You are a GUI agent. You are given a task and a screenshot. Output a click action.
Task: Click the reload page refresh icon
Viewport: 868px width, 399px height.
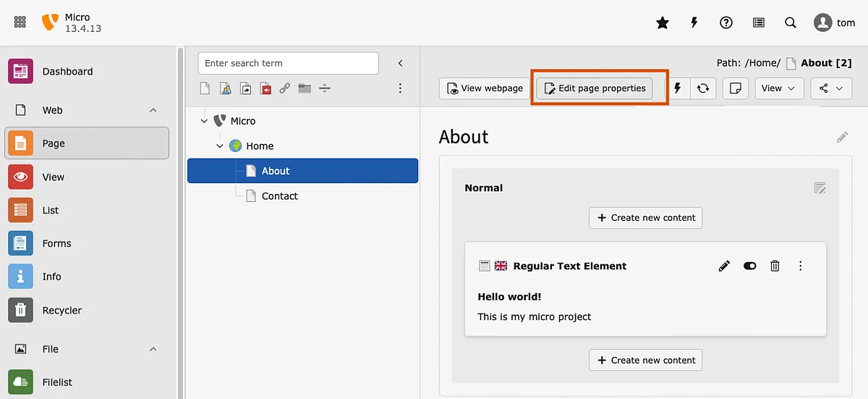click(x=703, y=88)
